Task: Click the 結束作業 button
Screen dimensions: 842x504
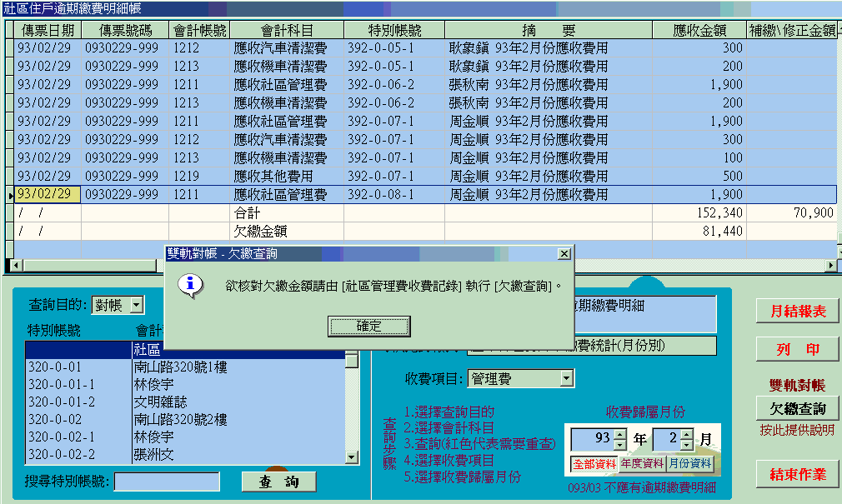Action: pyautogui.click(x=798, y=475)
